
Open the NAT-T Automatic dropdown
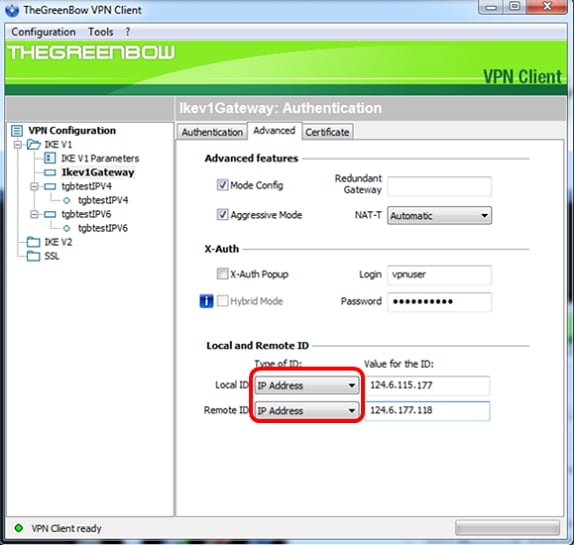pos(439,216)
